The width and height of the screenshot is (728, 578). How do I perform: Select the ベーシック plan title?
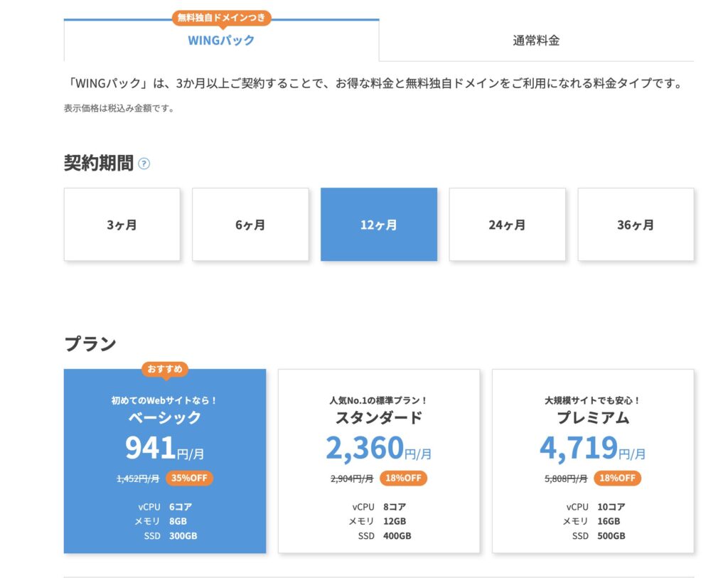coord(165,418)
